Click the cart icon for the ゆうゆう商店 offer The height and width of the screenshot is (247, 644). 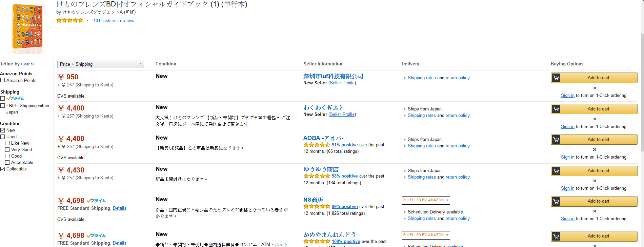(556, 171)
